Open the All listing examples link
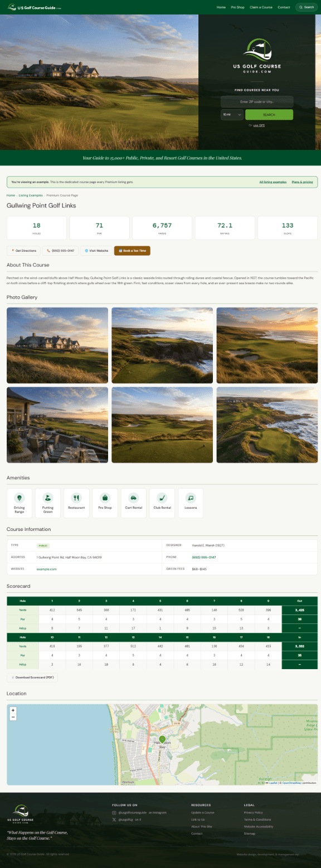Viewport: 321px width, 868px height. pyautogui.click(x=273, y=182)
